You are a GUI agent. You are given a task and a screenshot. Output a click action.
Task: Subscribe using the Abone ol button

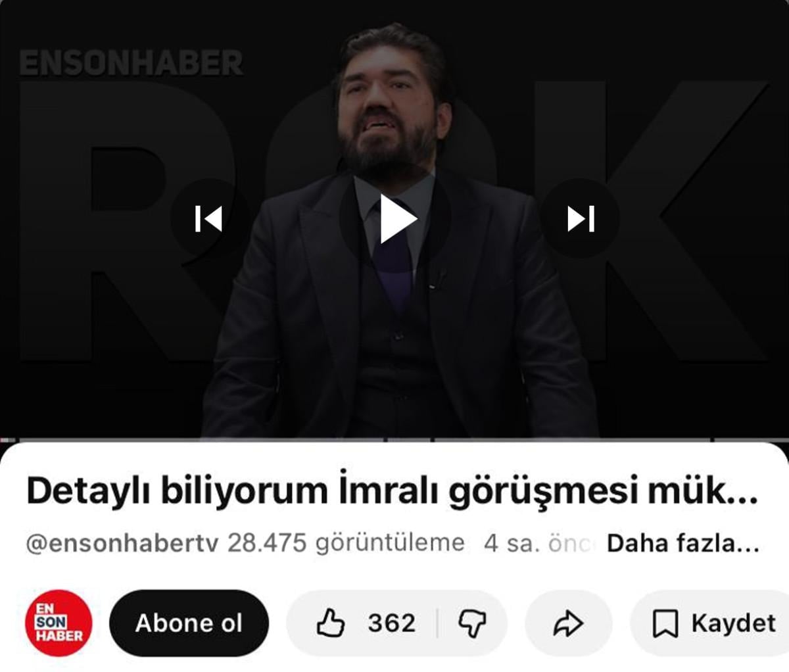point(189,623)
